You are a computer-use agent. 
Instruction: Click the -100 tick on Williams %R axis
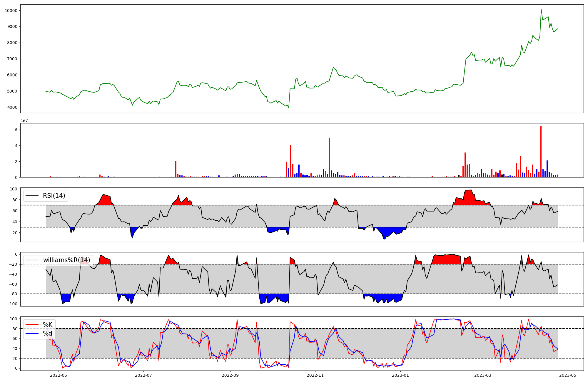tap(11, 304)
